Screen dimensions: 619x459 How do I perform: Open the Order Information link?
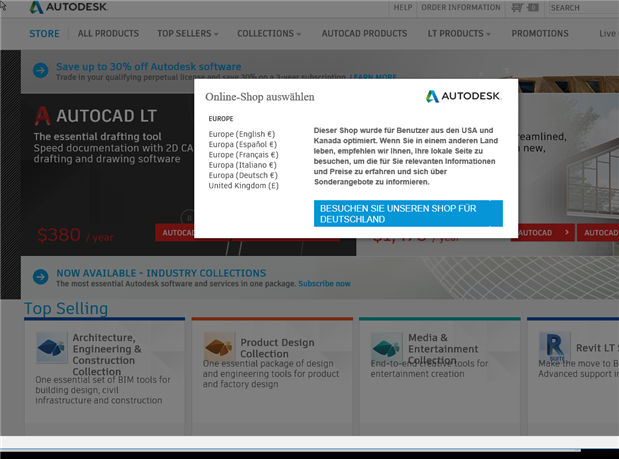[461, 7]
